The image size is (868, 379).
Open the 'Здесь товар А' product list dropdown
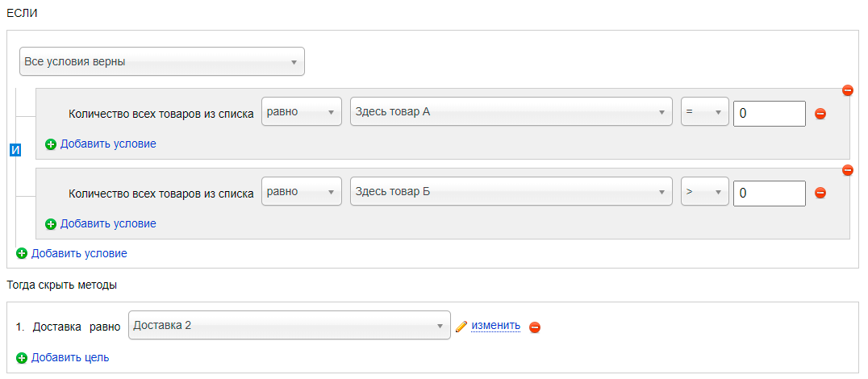point(511,112)
